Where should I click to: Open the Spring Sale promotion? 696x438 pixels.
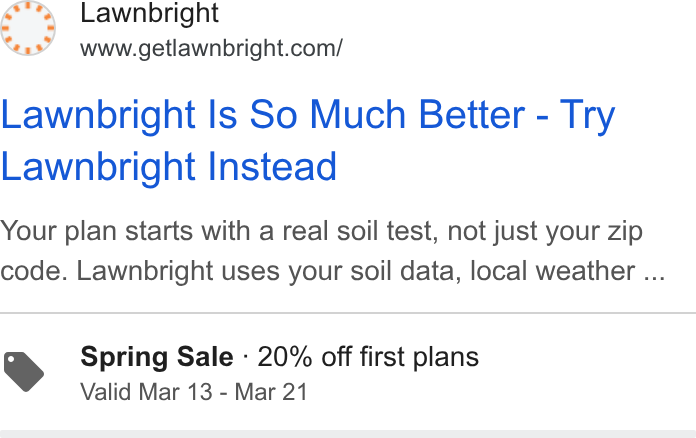point(279,372)
